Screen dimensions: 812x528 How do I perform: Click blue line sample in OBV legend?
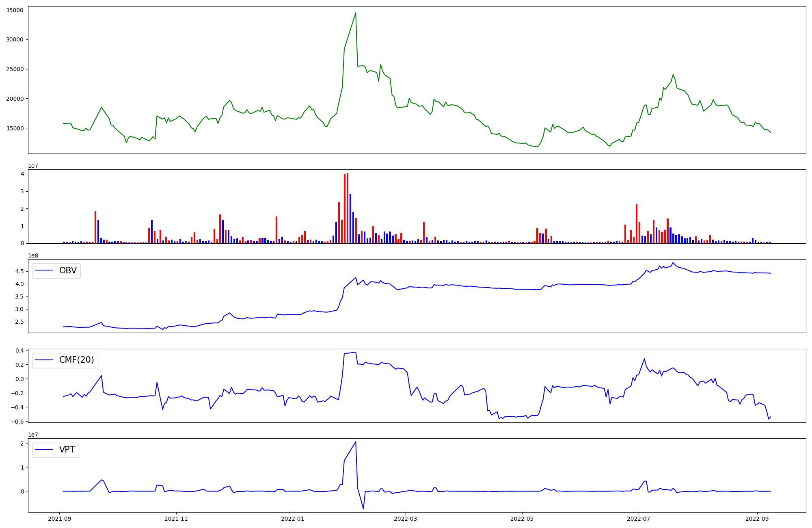(44, 270)
